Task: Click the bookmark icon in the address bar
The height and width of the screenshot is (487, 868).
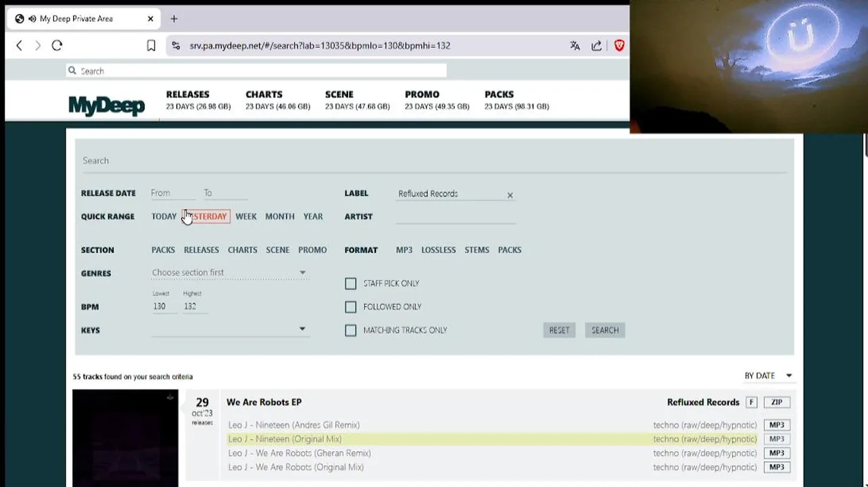Action: click(x=151, y=45)
